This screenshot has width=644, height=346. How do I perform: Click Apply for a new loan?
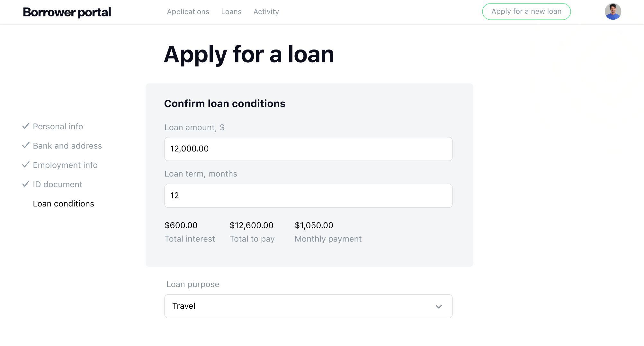tap(526, 11)
